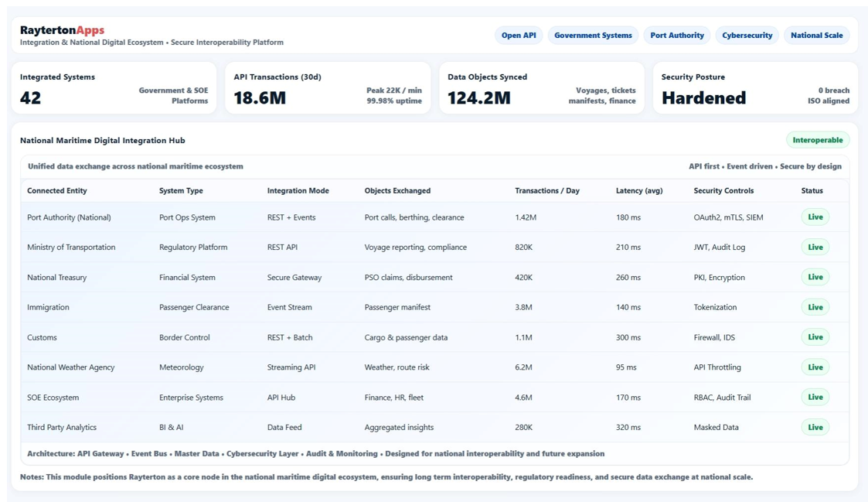This screenshot has height=502, width=868.
Task: Click the RaytertonApps logo title
Action: pyautogui.click(x=62, y=30)
